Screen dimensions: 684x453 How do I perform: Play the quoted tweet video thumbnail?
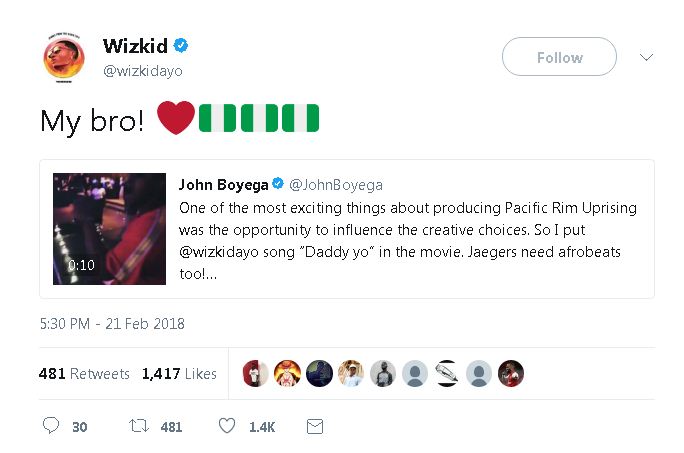[x=109, y=229]
